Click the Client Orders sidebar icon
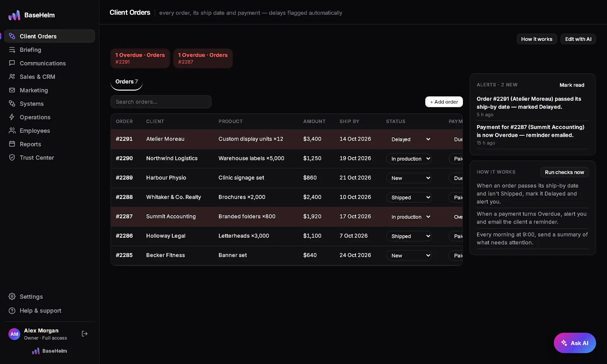The width and height of the screenshot is (607, 364). pos(12,36)
